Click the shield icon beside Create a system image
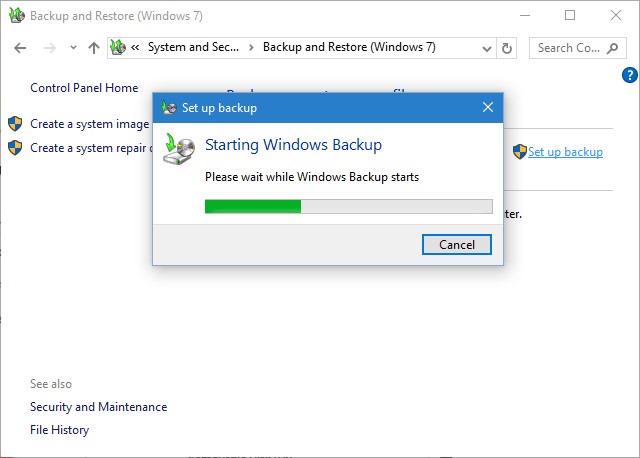The height and width of the screenshot is (458, 640). (15, 123)
